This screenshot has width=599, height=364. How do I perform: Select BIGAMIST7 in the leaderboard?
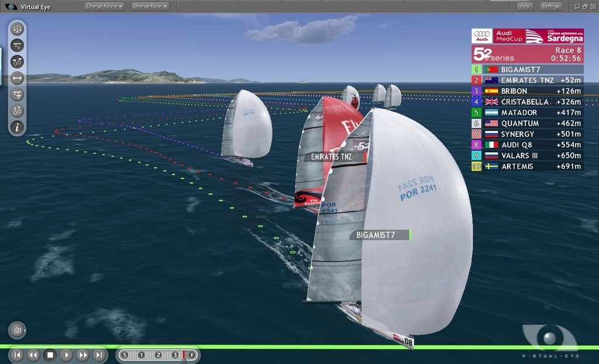527,70
